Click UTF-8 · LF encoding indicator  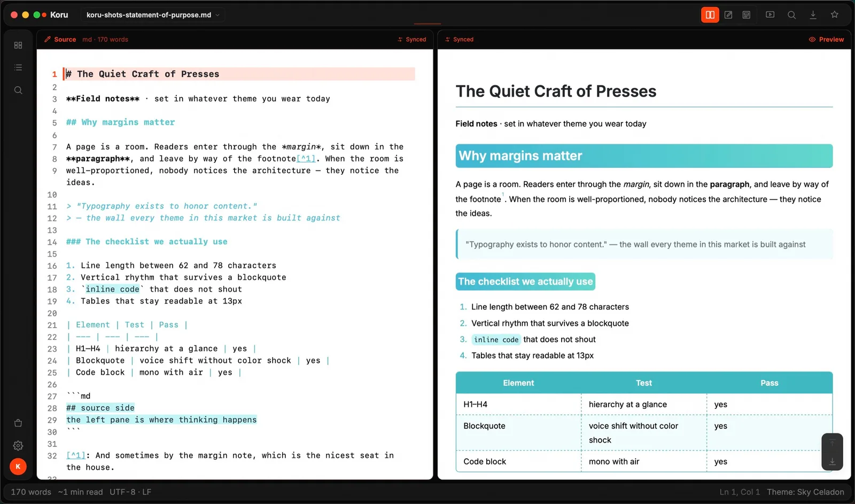[130, 492]
